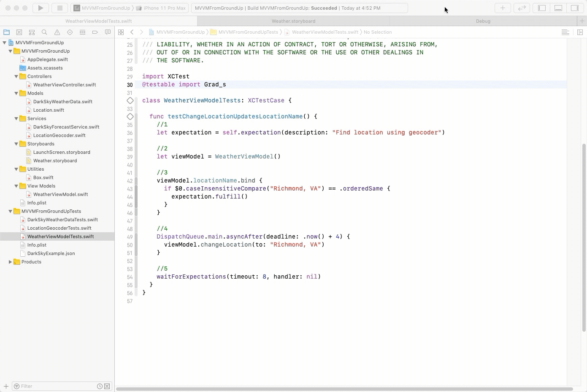587x392 pixels.
Task: Open the Issue navigator
Action: (x=57, y=32)
